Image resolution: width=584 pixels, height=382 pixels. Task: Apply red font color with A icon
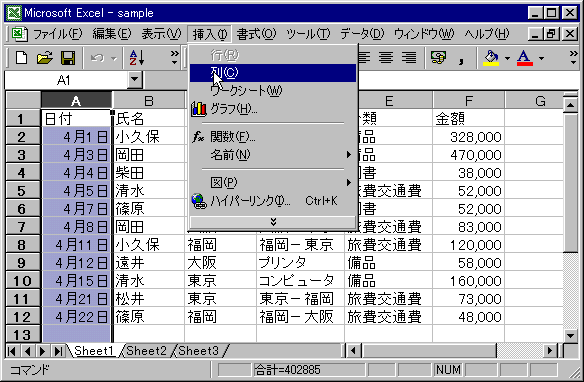click(524, 58)
